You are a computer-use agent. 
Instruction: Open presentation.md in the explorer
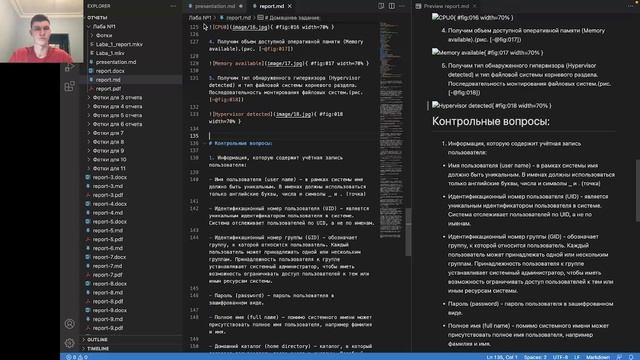pos(116,62)
